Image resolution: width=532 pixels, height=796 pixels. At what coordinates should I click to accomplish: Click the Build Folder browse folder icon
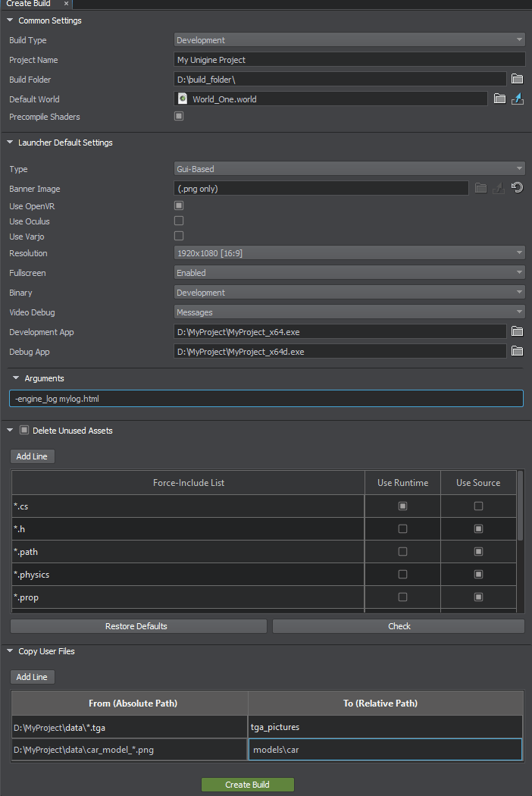click(x=518, y=80)
